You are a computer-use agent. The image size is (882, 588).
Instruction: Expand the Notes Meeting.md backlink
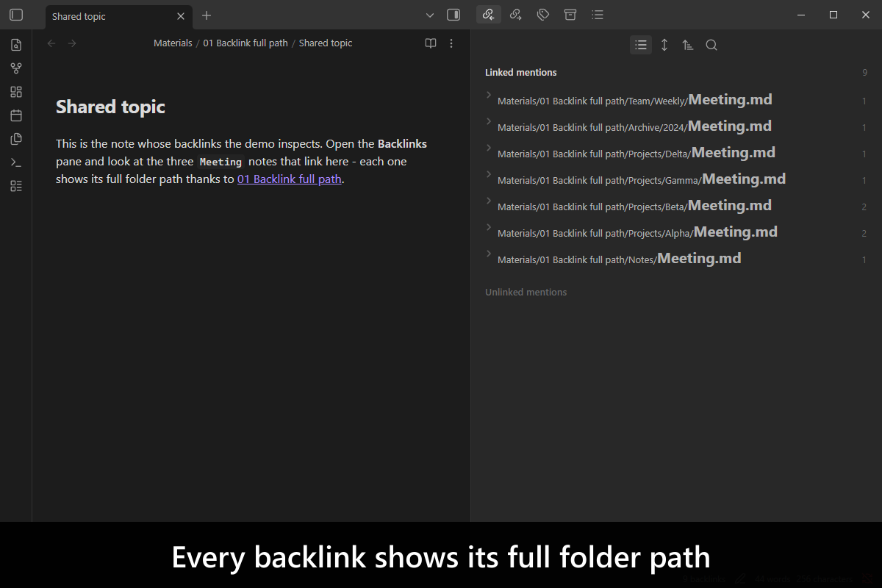click(x=489, y=254)
